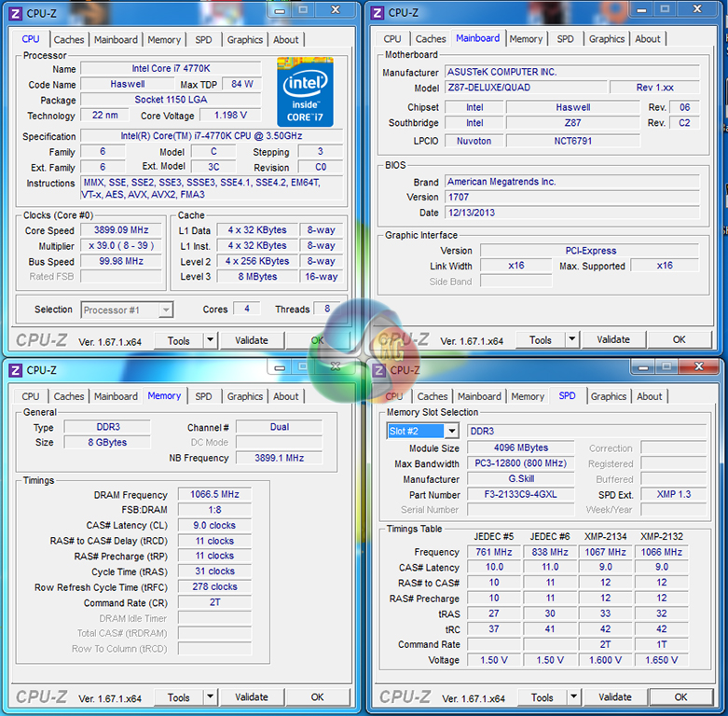The image size is (728, 716).
Task: Click the Command Rate value 2T
Action: point(214,602)
